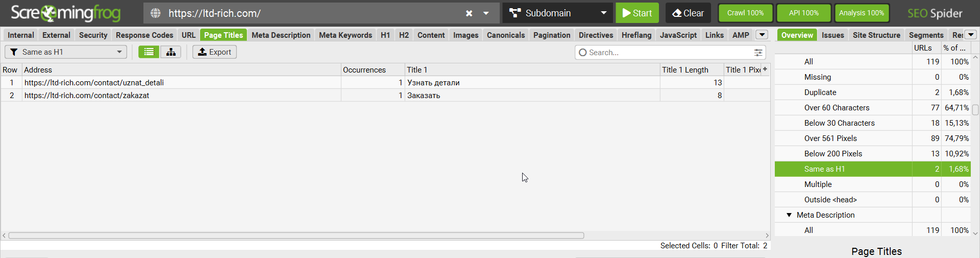The image size is (980, 258).
Task: Switch to tree view icon
Action: click(x=171, y=52)
